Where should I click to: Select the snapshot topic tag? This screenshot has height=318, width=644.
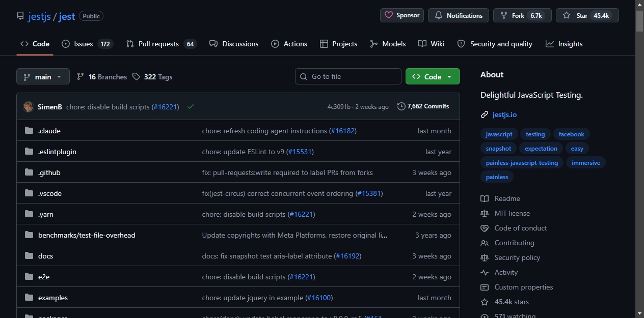click(498, 149)
